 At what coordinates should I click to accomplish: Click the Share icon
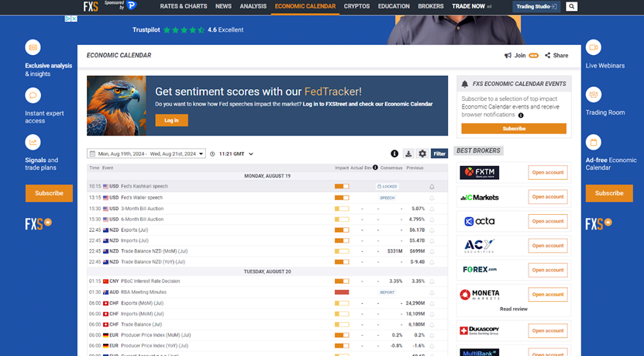coord(547,56)
